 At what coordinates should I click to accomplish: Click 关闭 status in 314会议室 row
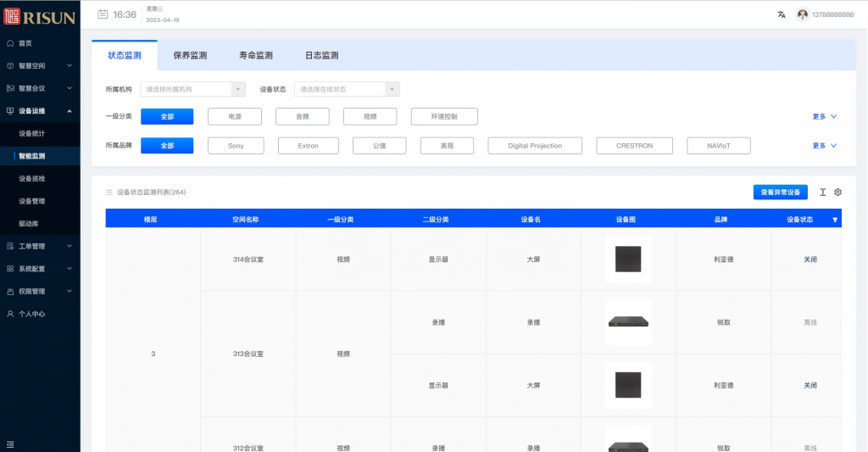point(810,259)
